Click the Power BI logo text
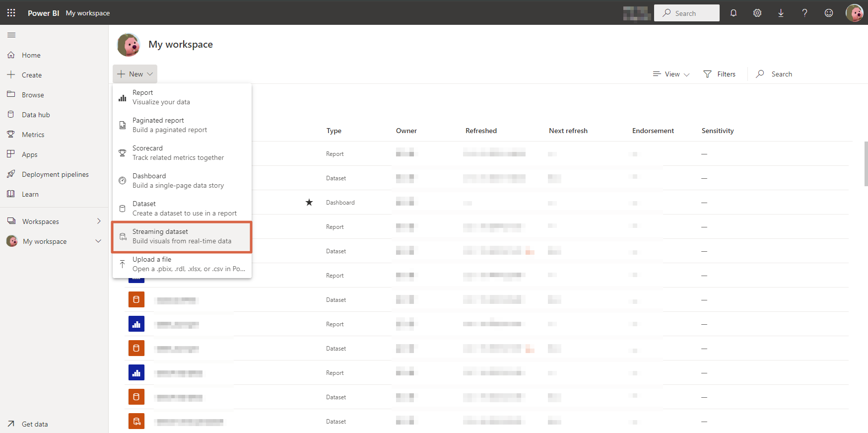868x433 pixels. [x=44, y=13]
